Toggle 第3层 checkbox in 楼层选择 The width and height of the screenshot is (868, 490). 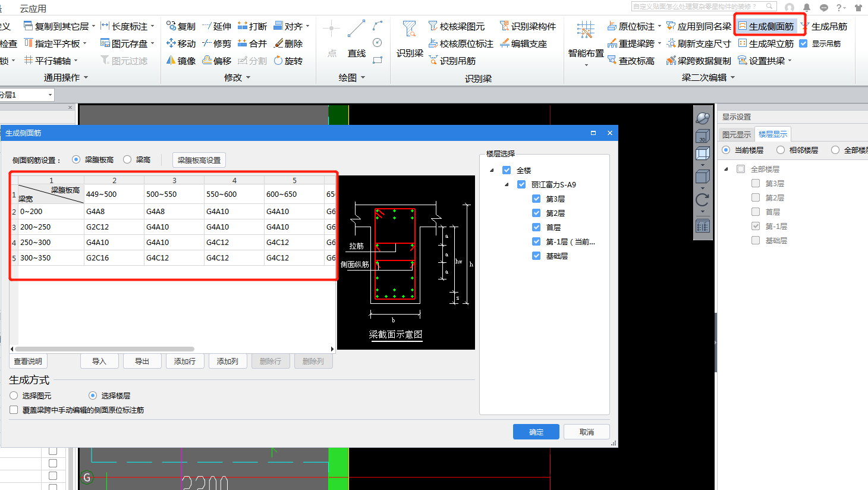point(536,199)
